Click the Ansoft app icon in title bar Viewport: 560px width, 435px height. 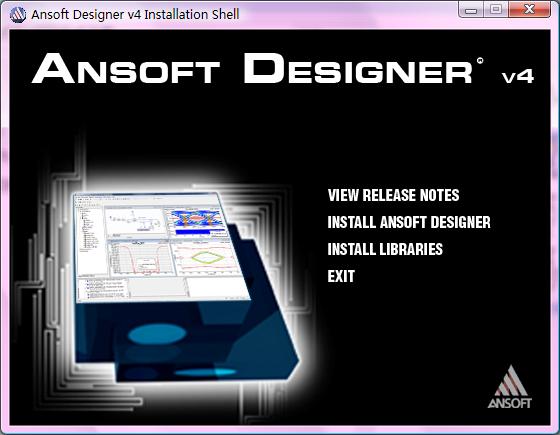pyautogui.click(x=18, y=15)
